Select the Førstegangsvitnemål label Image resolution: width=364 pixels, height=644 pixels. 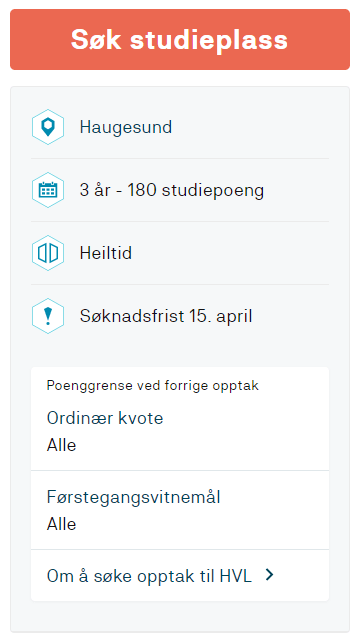134,497
